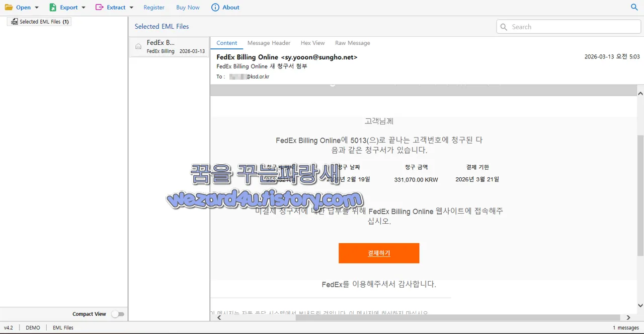The height and width of the screenshot is (334, 644).
Task: Click the search magnifier in the top-right corner
Action: [x=633, y=8]
